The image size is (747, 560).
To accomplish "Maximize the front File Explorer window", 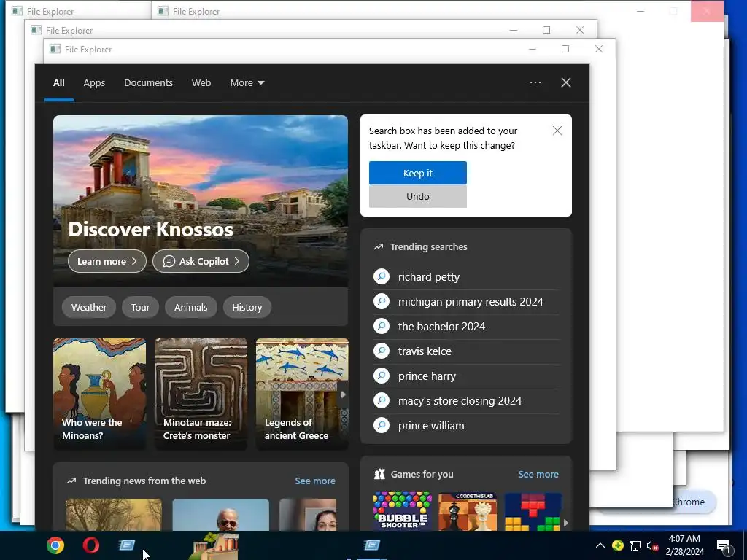I will (565, 49).
